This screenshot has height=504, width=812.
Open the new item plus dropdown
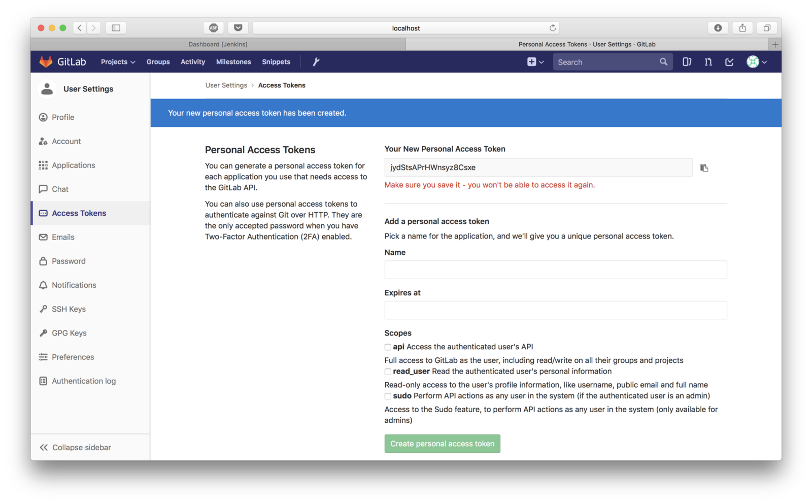point(535,62)
